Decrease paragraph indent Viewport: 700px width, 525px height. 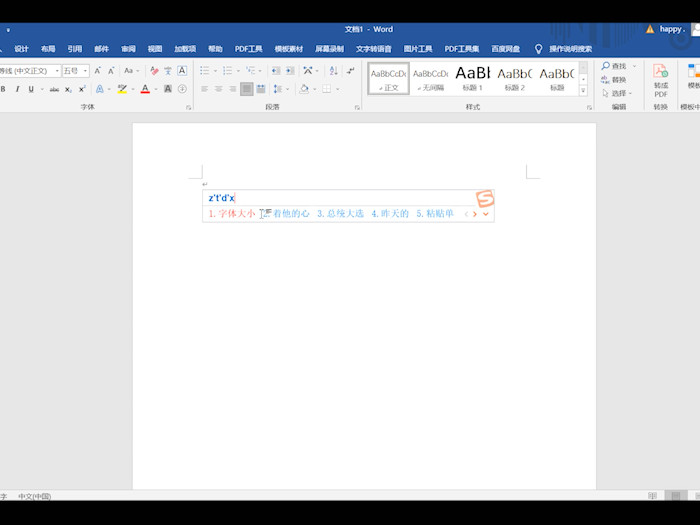276,71
